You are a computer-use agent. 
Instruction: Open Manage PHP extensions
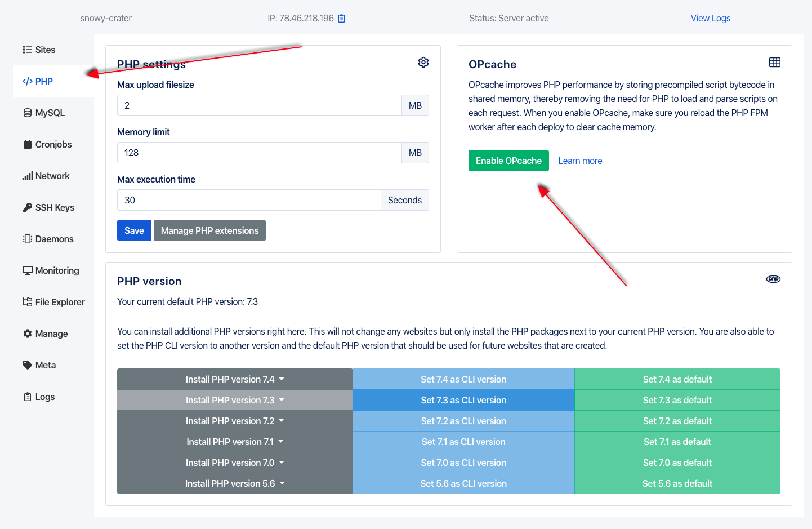click(x=209, y=230)
